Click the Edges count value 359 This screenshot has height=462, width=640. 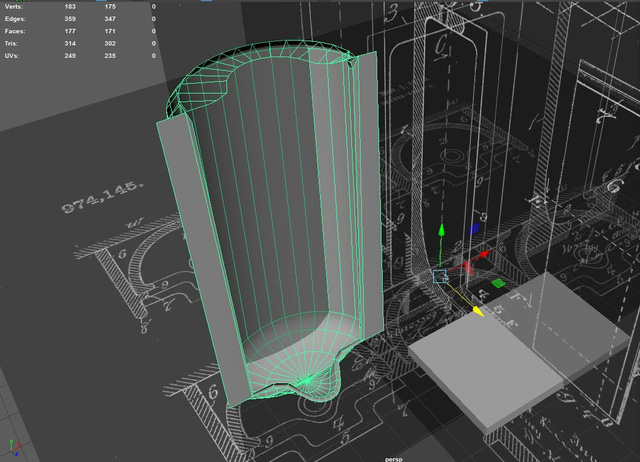pos(71,19)
